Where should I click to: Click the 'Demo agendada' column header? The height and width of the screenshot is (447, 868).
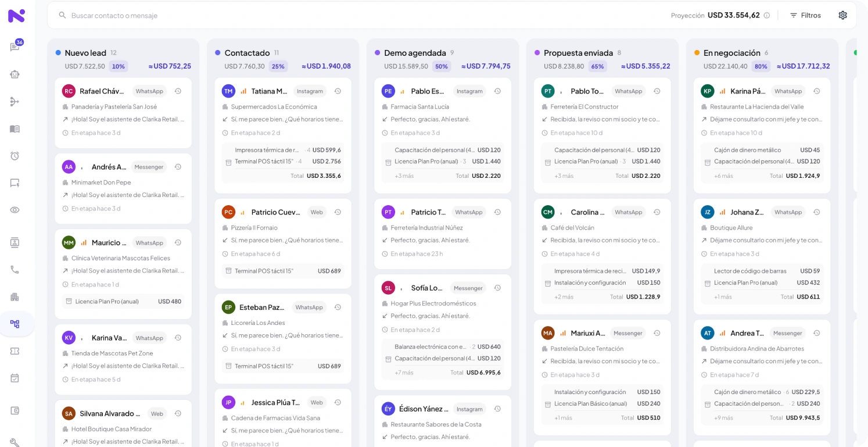[x=415, y=53]
